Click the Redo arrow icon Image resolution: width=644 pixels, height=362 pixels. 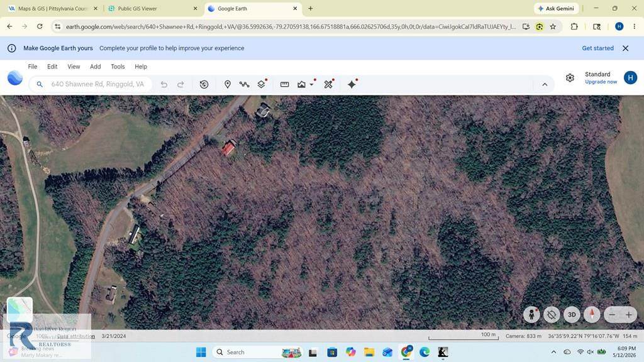pos(180,85)
